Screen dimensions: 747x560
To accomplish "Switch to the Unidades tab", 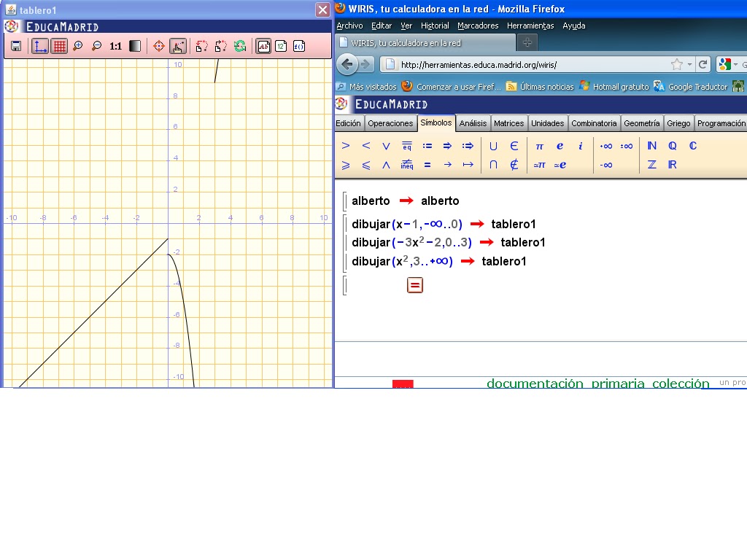I will pos(547,123).
